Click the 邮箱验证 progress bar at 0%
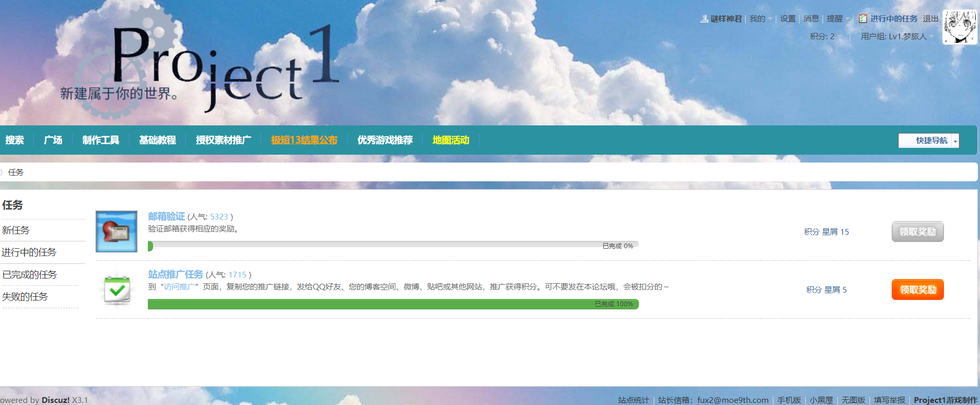Screen dimensions: 980x405 [393, 246]
